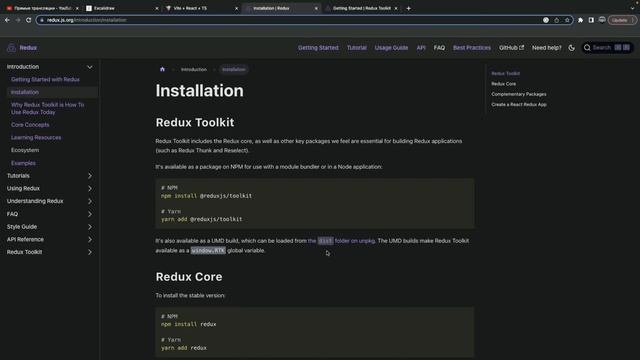Viewport: 640px width, 360px height.
Task: Toggle dark/light mode moon icon
Action: coord(571,48)
